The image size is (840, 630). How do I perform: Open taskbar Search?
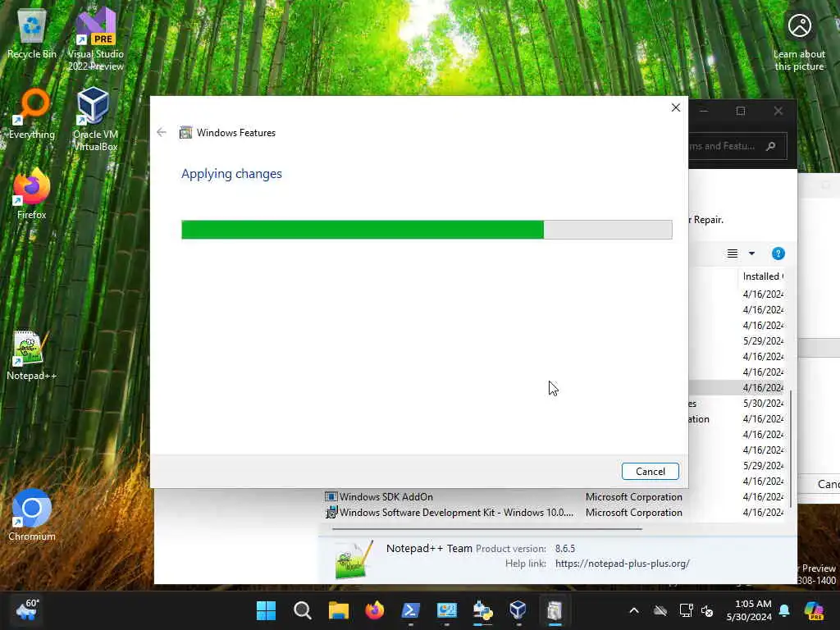click(302, 610)
